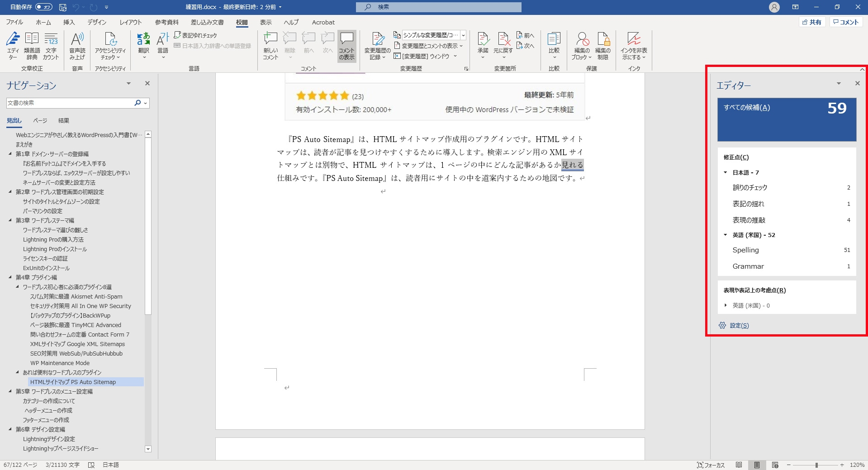Click Hide Ink (インクを非表示にする)
Viewport: 868px width, 470px height.
(634, 46)
